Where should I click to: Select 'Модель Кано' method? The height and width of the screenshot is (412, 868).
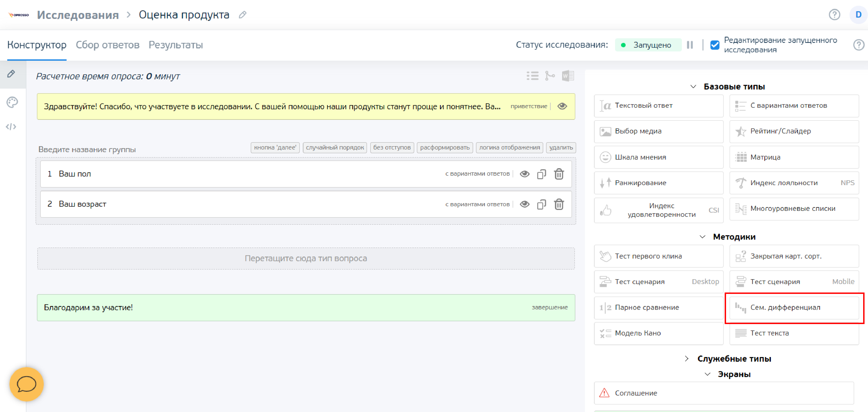tap(658, 333)
